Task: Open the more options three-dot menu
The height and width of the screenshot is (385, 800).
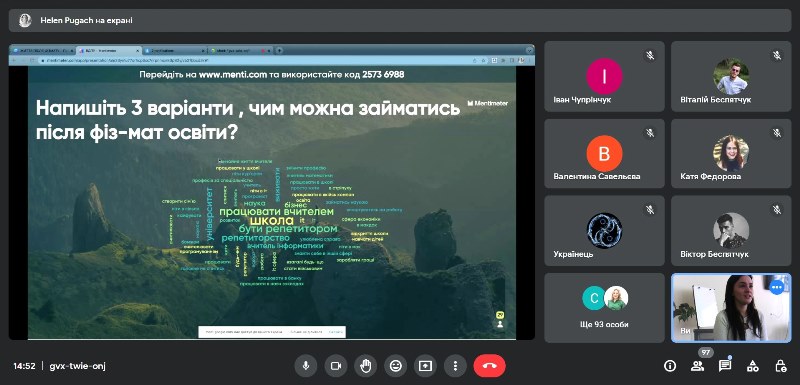Action: tap(455, 366)
